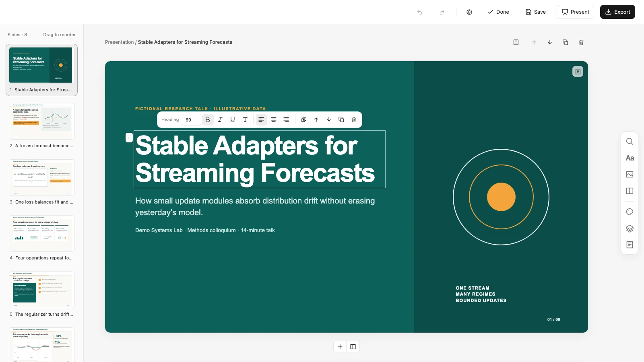Screen dimensions: 644x362
Task: Move element down in text toolbar
Action: pos(329,119)
